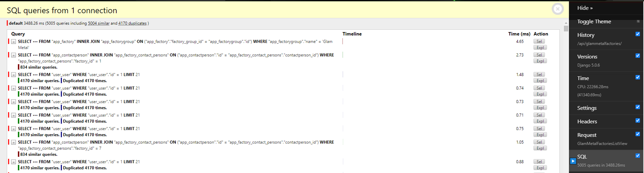Click the Toggle Theme button

pyautogui.click(x=594, y=21)
